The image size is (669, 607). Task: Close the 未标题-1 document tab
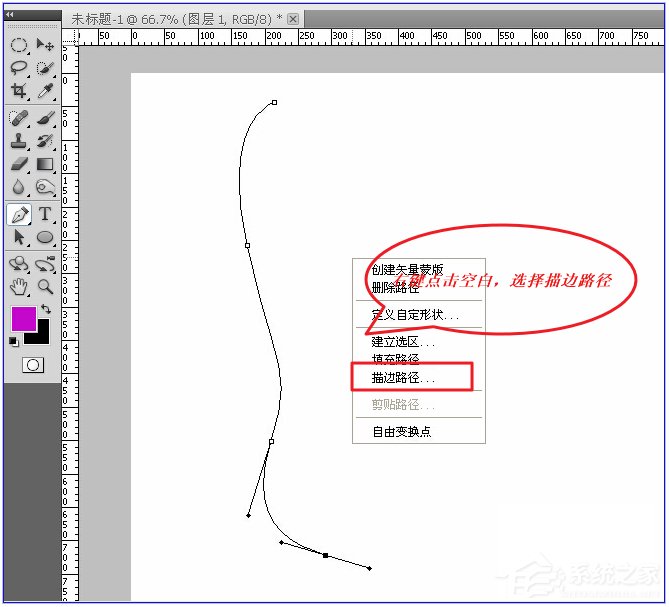coord(293,19)
